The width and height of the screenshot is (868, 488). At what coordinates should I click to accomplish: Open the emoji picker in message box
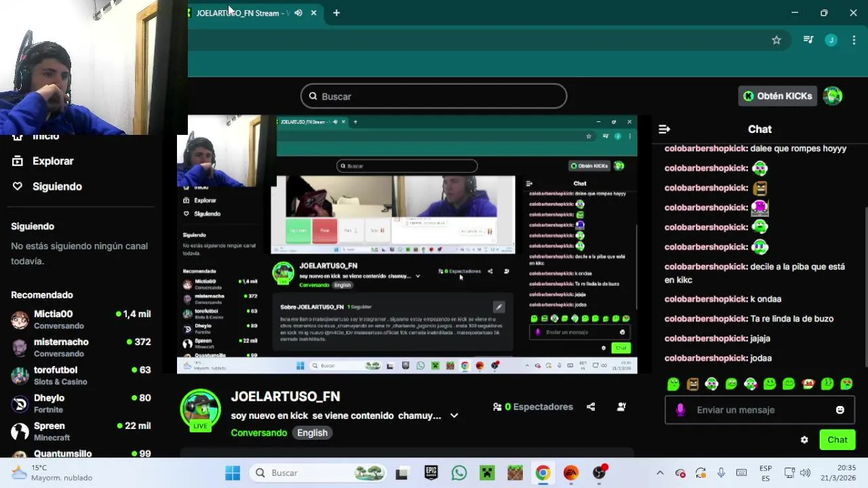tap(840, 410)
